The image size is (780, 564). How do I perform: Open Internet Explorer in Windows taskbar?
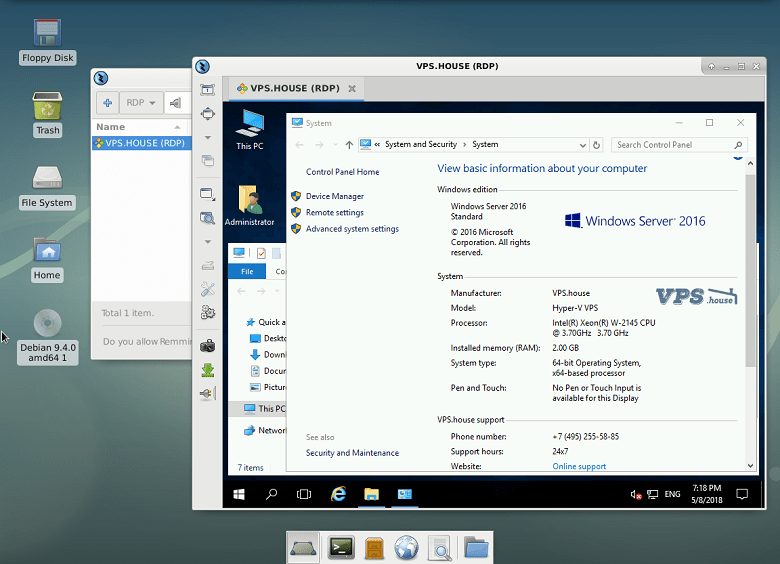click(x=339, y=494)
